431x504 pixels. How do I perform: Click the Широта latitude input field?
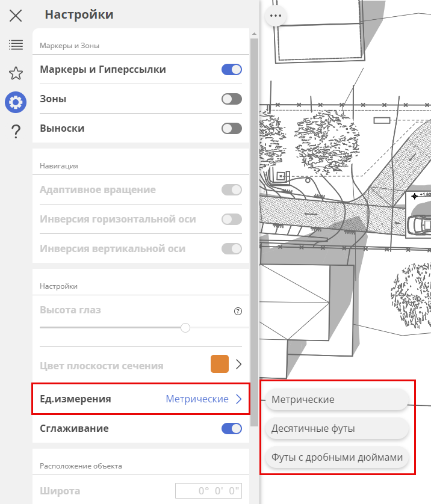(208, 491)
